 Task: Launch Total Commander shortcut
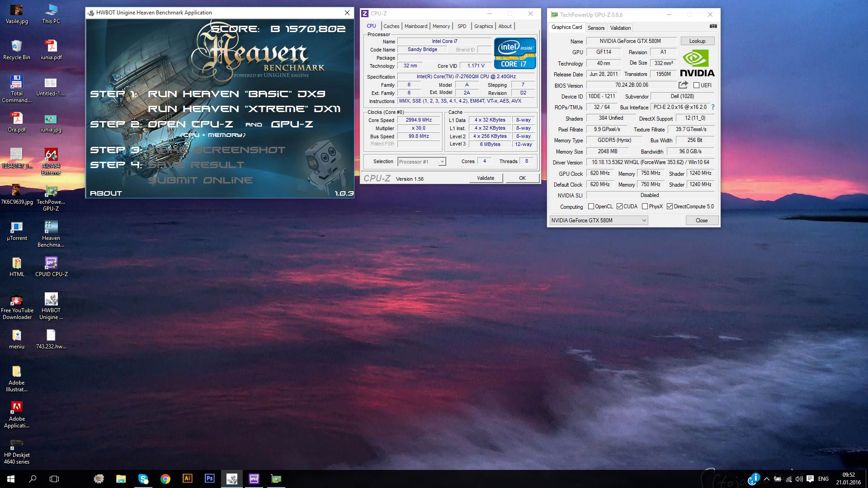pos(17,89)
